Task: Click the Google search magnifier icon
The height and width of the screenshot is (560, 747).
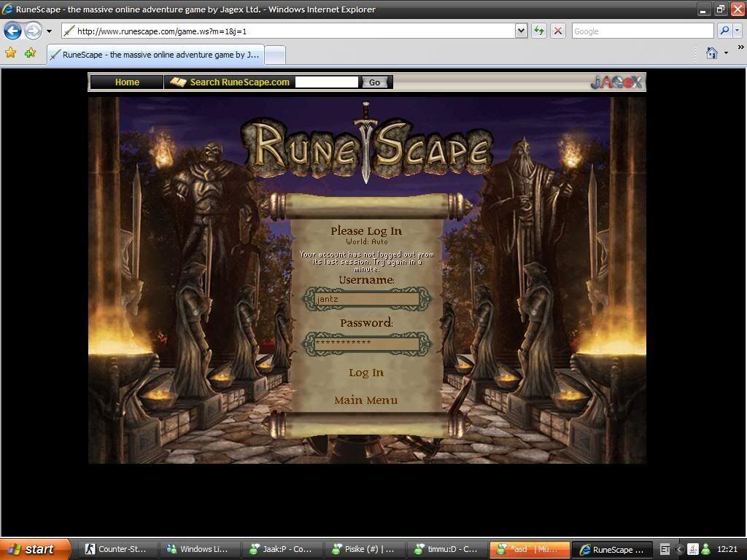Action: click(724, 31)
